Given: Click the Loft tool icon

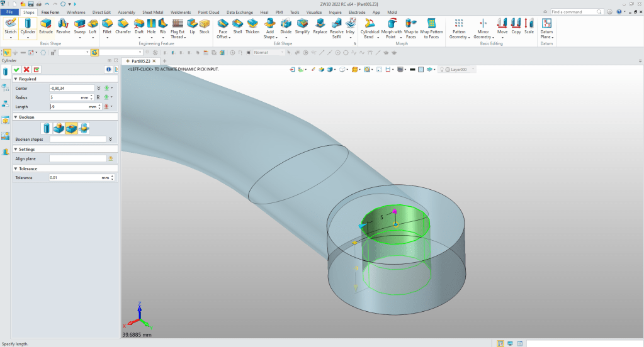Looking at the screenshot, I should 93,26.
